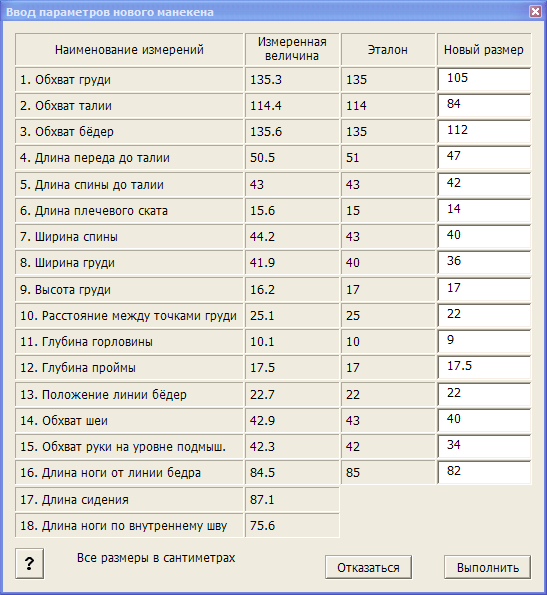Edit the Положение линии бёдер new size
The height and width of the screenshot is (595, 547).
(x=484, y=395)
